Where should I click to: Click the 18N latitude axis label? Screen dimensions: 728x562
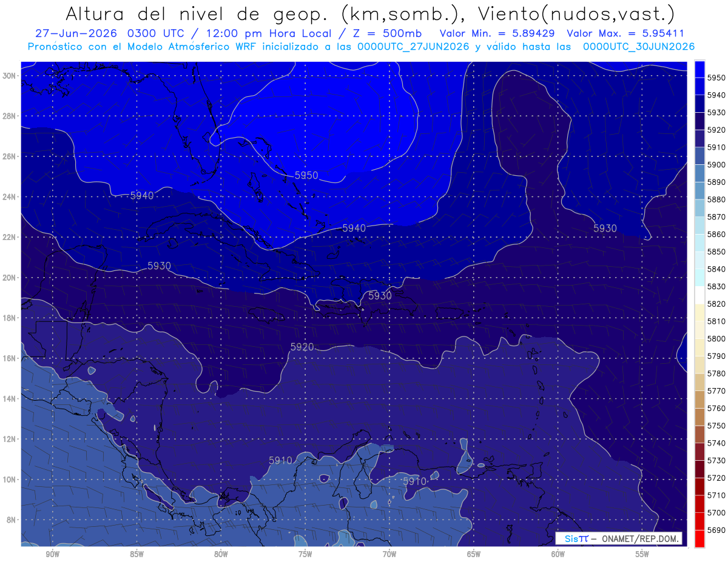point(10,318)
